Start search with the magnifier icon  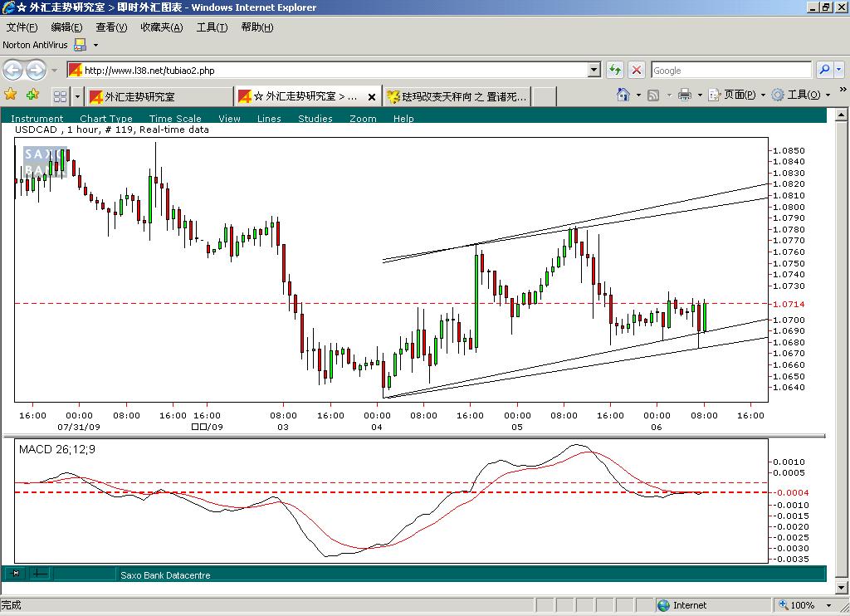[824, 70]
